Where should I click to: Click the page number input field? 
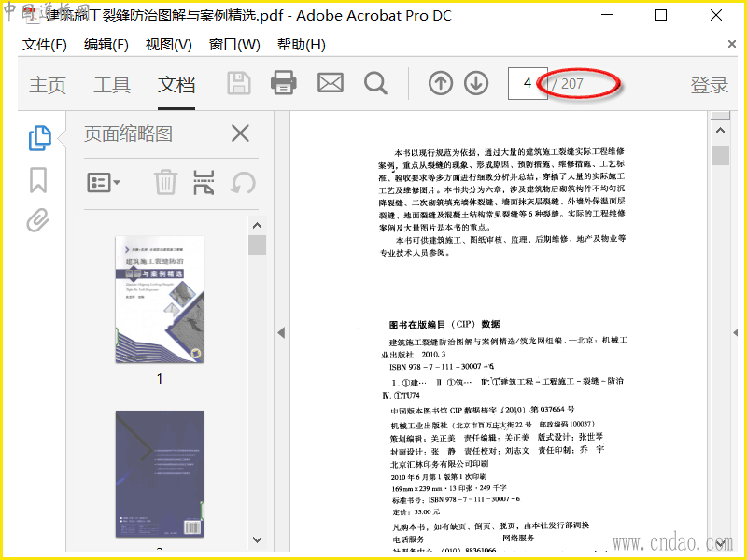pyautogui.click(x=528, y=83)
